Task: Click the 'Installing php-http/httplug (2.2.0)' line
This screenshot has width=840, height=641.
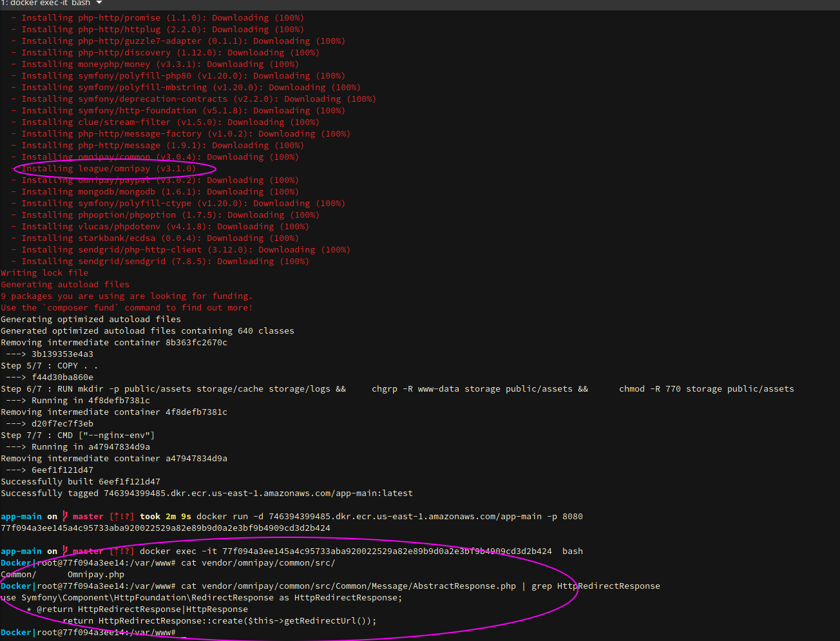Action: point(157,30)
